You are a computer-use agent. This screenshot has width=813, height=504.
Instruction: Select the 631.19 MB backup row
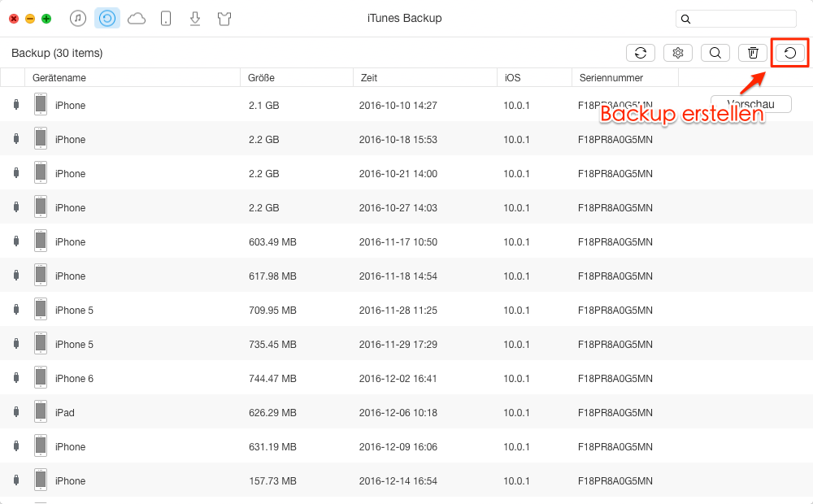coord(406,446)
